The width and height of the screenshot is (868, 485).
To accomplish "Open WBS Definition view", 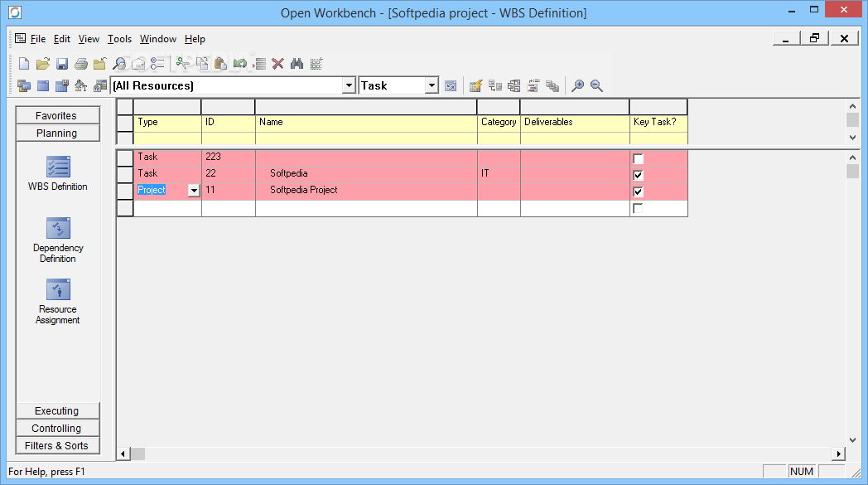I will (58, 173).
